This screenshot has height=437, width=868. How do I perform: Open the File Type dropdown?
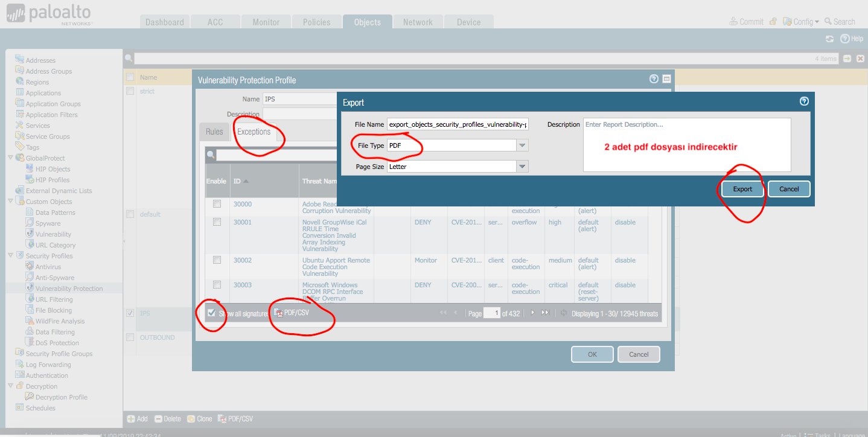(x=522, y=145)
